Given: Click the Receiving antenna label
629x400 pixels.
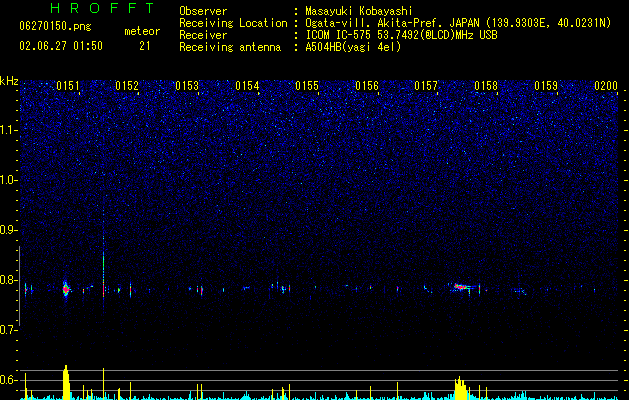Looking at the screenshot, I should (x=230, y=47).
